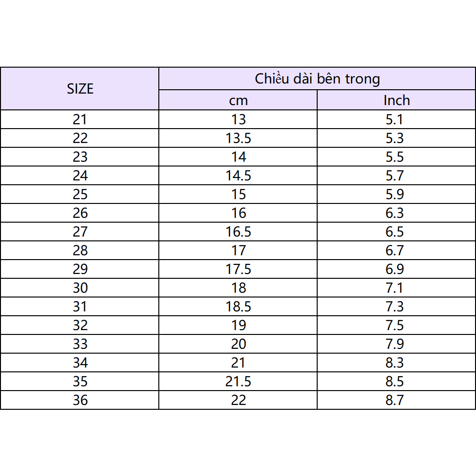Click size 36 in the SIZE column
This screenshot has width=476, height=476.
pyautogui.click(x=80, y=400)
